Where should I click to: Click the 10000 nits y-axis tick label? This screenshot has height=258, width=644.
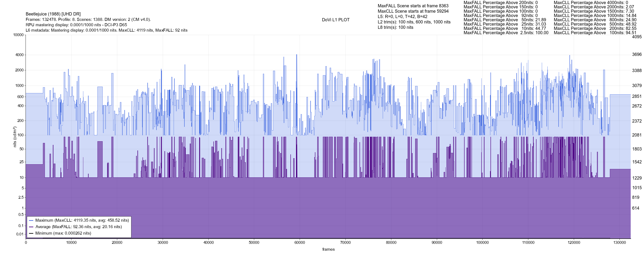coord(18,35)
